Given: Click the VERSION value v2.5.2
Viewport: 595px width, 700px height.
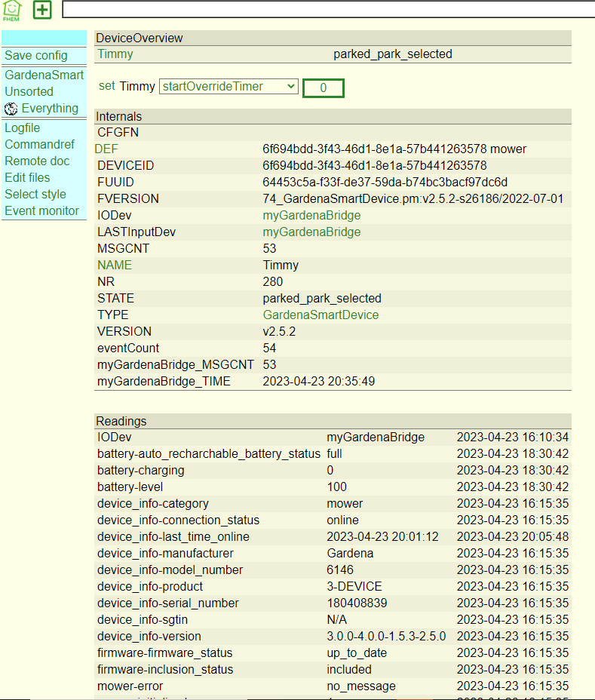Looking at the screenshot, I should pos(279,331).
